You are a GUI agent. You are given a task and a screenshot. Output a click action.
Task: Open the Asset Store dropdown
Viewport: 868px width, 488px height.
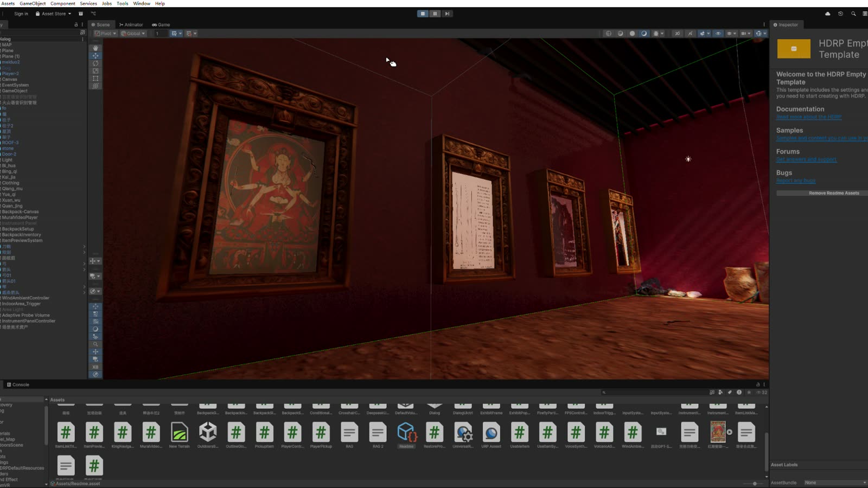(54, 14)
